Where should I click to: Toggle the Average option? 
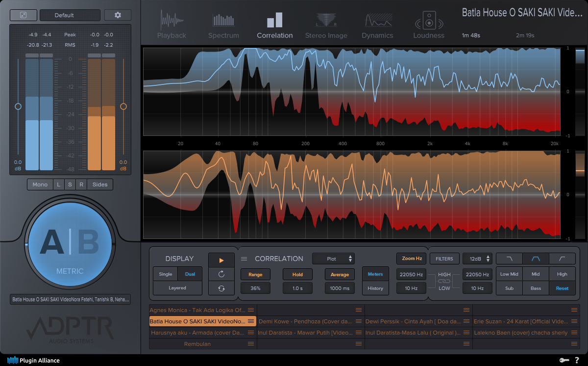pos(340,275)
